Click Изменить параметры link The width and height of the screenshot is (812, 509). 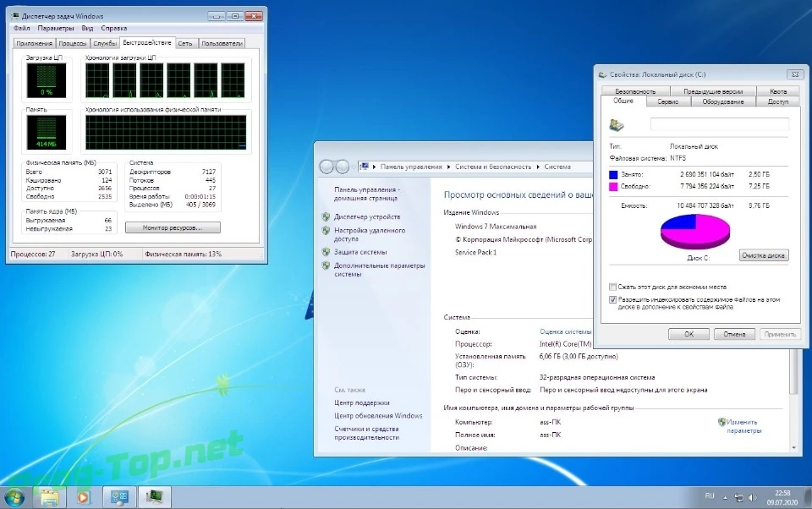tap(743, 426)
